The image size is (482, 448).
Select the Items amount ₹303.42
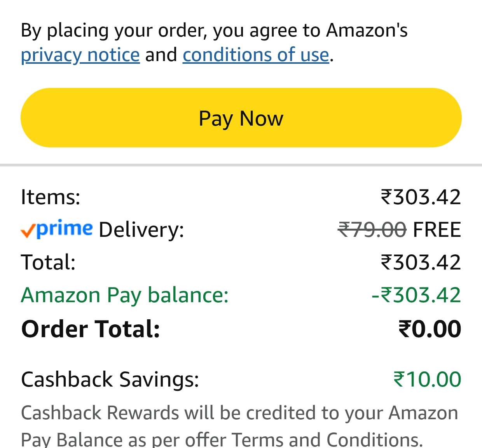[x=421, y=197]
